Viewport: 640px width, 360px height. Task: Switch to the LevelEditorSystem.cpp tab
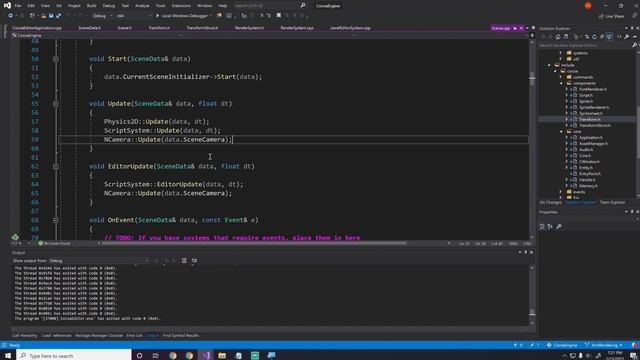pos(350,28)
